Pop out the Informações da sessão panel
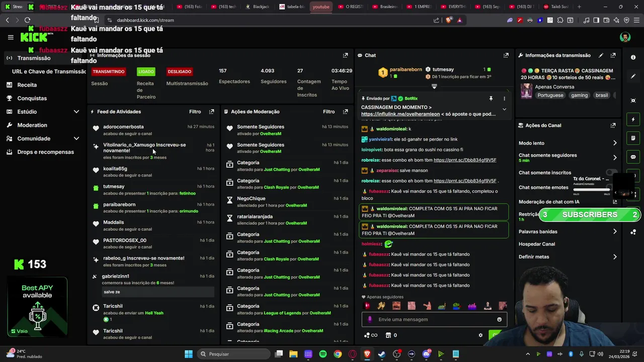The height and width of the screenshot is (362, 644). (345, 55)
